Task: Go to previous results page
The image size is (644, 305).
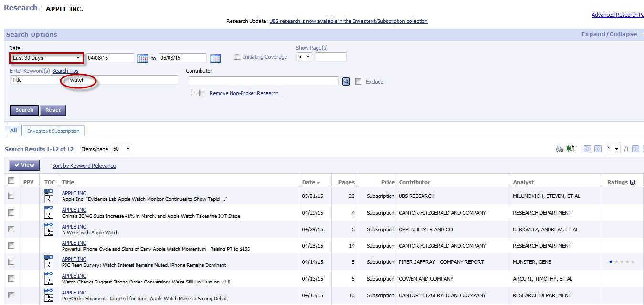Action: pyautogui.click(x=598, y=149)
